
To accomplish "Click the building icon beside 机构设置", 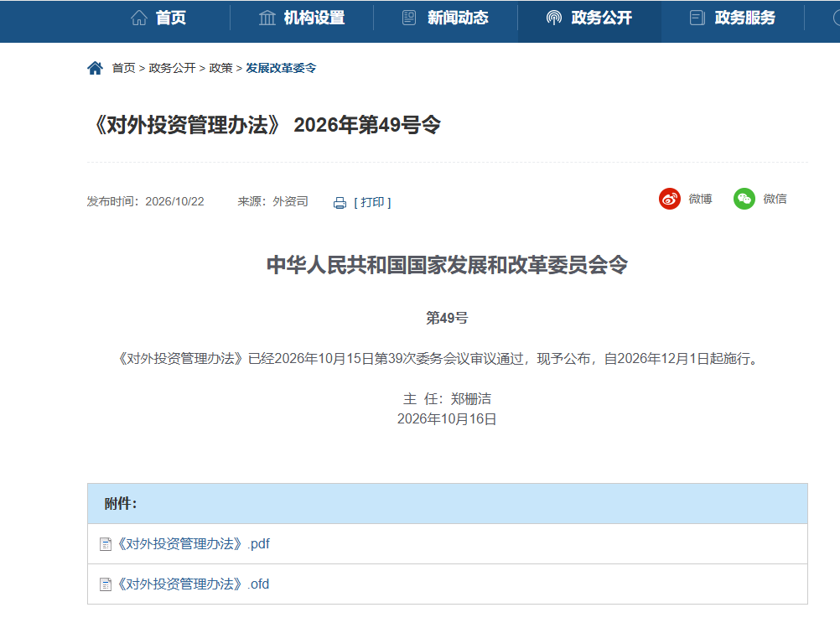I will (x=267, y=18).
